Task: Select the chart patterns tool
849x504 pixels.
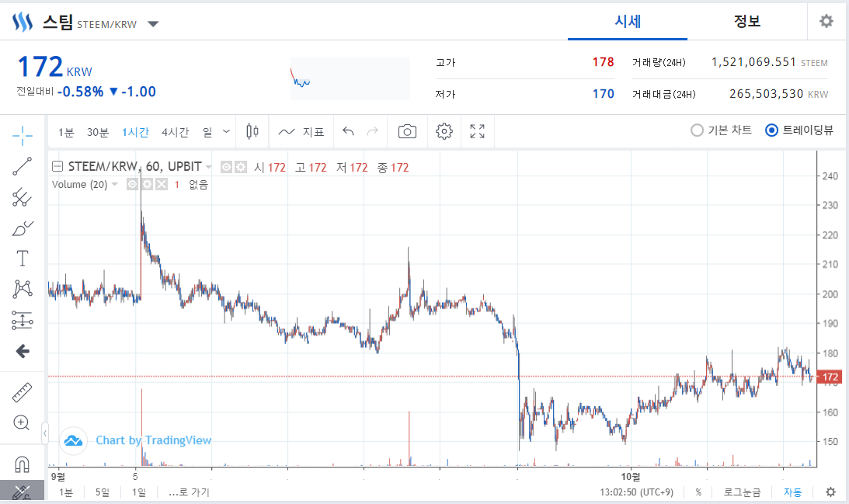Action: (23, 289)
